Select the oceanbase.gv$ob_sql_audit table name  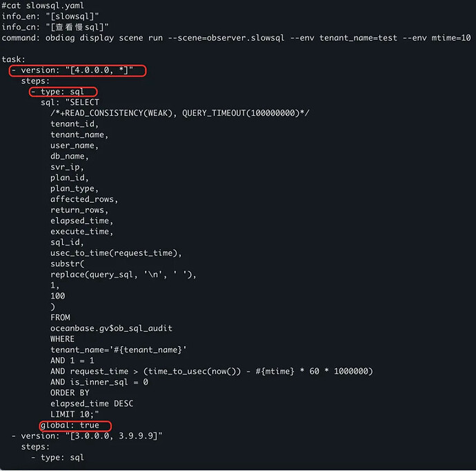111,328
